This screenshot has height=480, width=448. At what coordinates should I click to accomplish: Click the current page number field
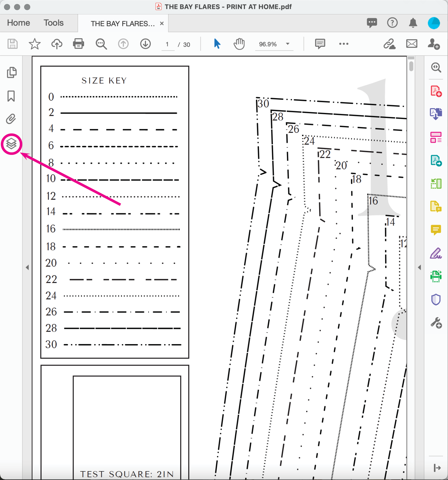coord(167,44)
